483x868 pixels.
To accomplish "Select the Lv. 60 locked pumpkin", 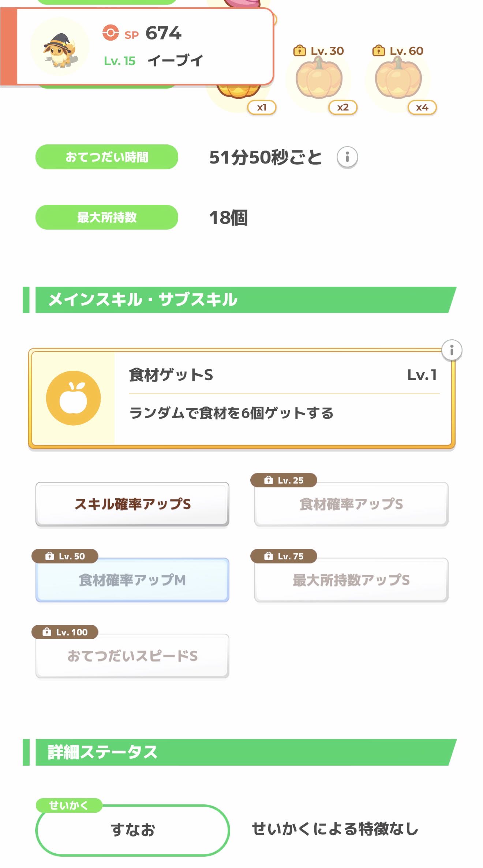I will pos(398,79).
